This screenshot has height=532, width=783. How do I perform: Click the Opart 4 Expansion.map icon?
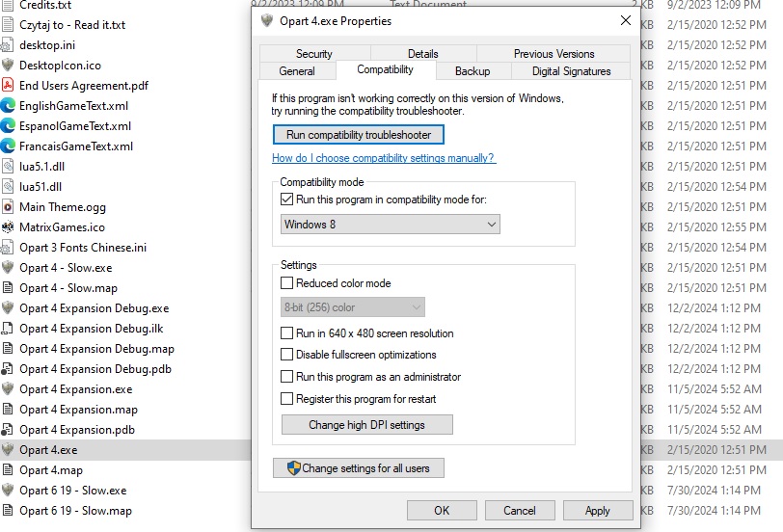click(8, 410)
